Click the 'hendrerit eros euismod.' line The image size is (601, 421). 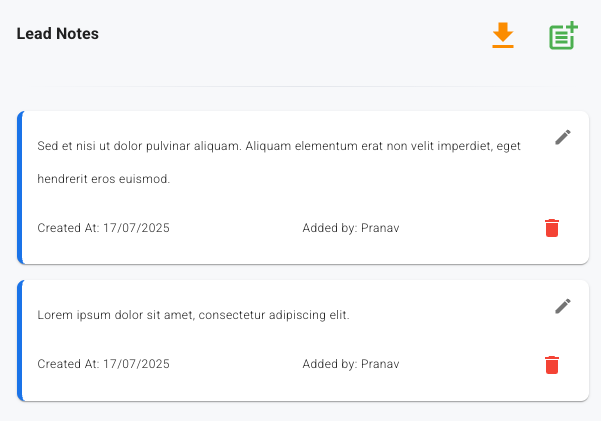[x=104, y=180]
